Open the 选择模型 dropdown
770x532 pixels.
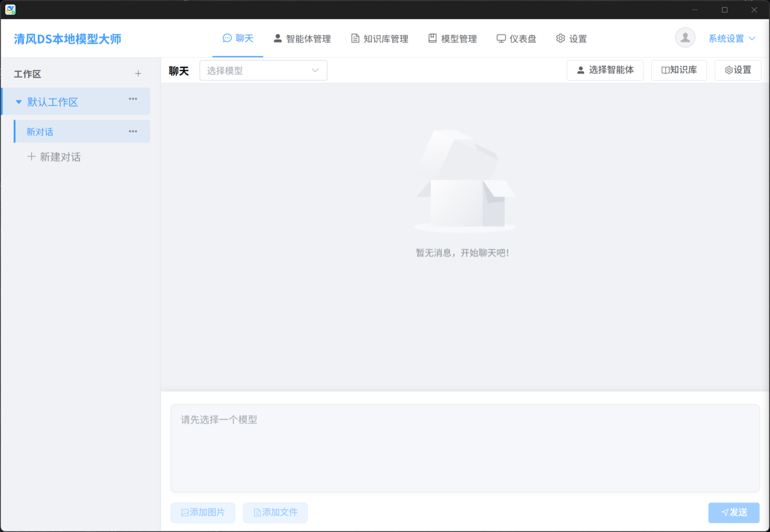coord(263,71)
